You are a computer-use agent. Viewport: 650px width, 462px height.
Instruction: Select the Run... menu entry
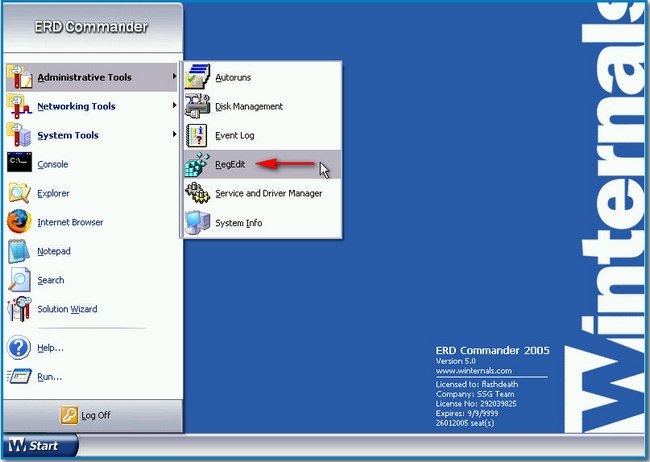point(49,377)
